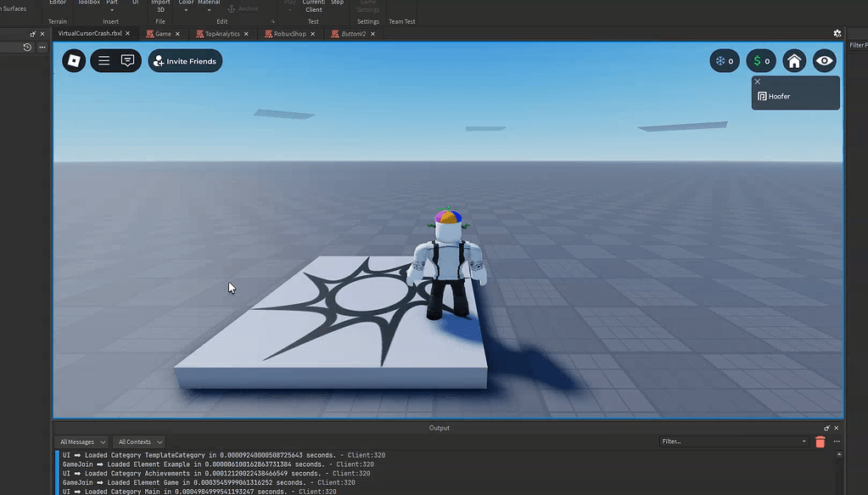868x495 pixels.
Task: Click the Invite Friends button
Action: point(185,60)
